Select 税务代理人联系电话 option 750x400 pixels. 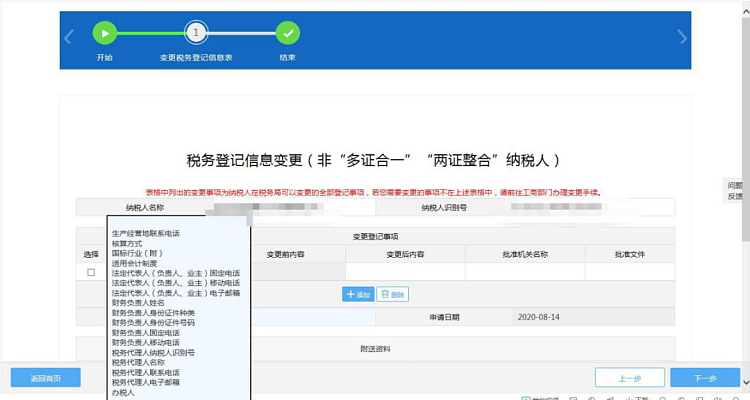145,372
